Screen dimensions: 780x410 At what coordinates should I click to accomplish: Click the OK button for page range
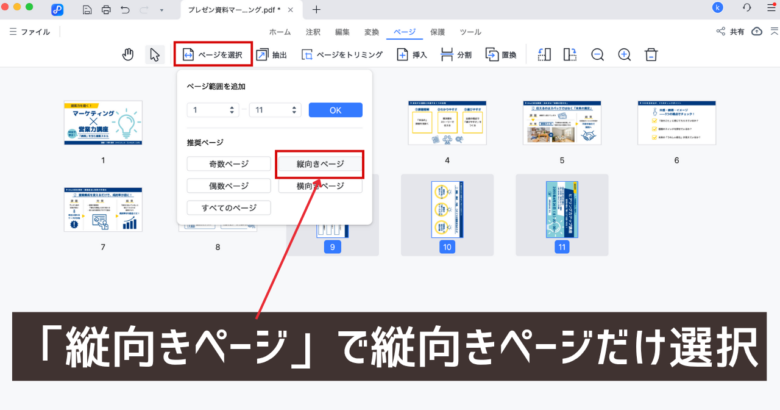(x=334, y=110)
